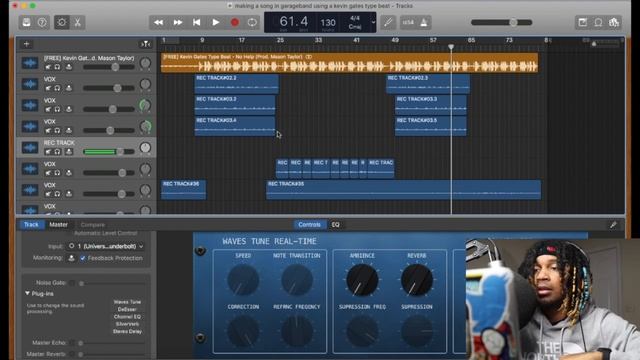This screenshot has width=640, height=360.
Task: Click the Monitoring button in track inspector
Action: (71, 258)
